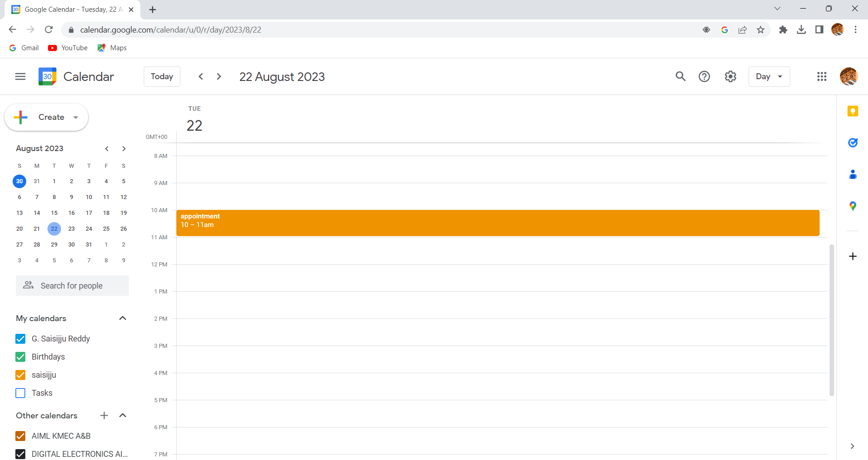The width and height of the screenshot is (868, 460).
Task: Open the Support help menu
Action: (x=704, y=76)
